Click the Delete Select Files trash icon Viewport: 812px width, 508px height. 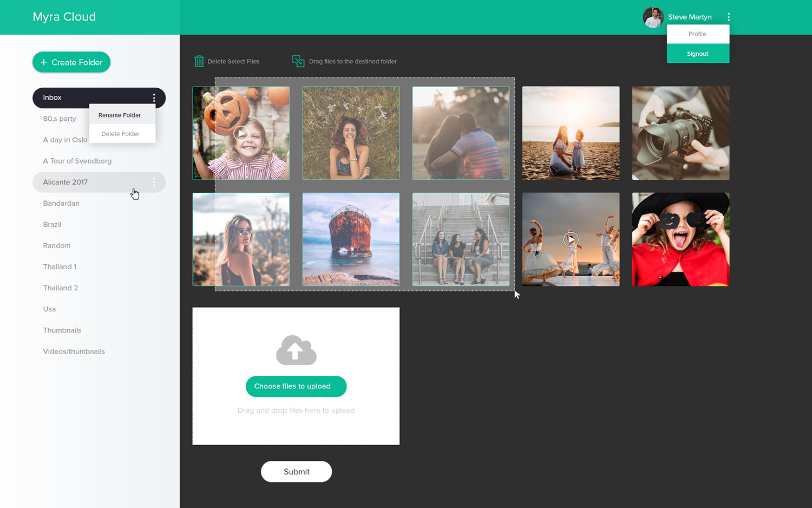coord(199,61)
